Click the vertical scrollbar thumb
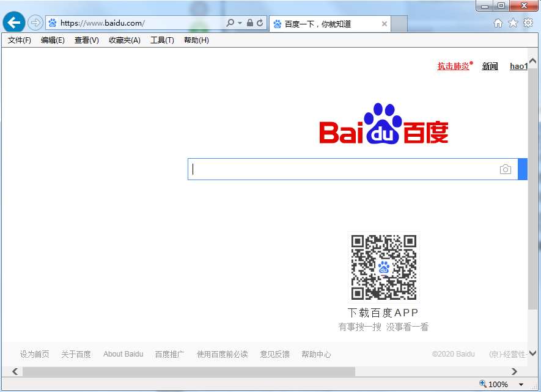This screenshot has height=392, width=541. tap(532, 188)
